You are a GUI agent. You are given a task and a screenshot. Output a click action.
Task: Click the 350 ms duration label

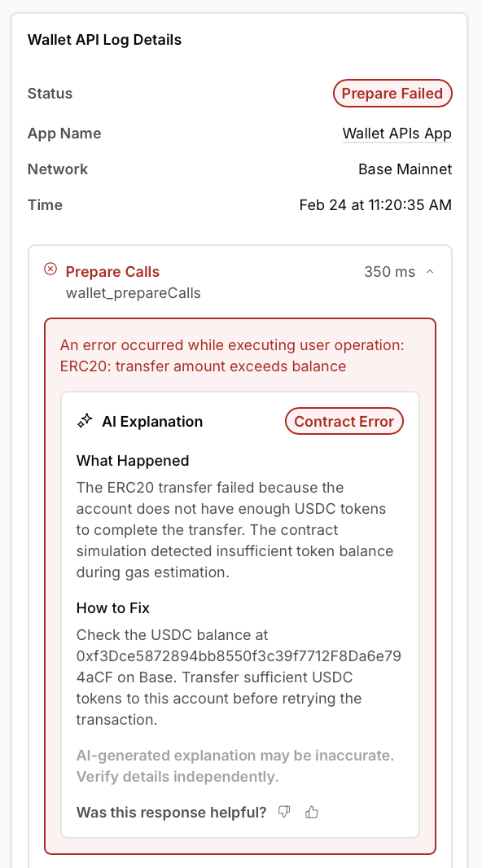(389, 272)
